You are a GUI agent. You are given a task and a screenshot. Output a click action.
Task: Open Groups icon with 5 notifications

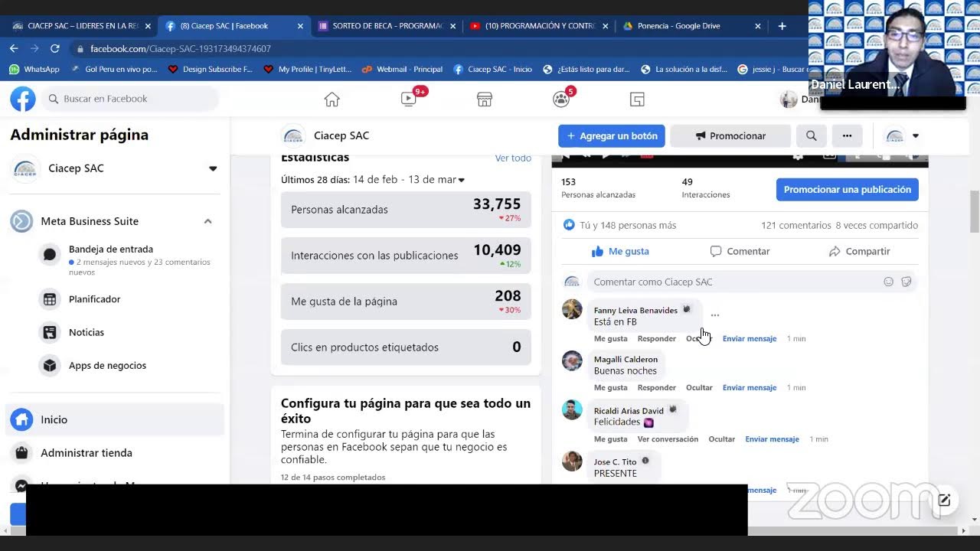click(x=561, y=99)
